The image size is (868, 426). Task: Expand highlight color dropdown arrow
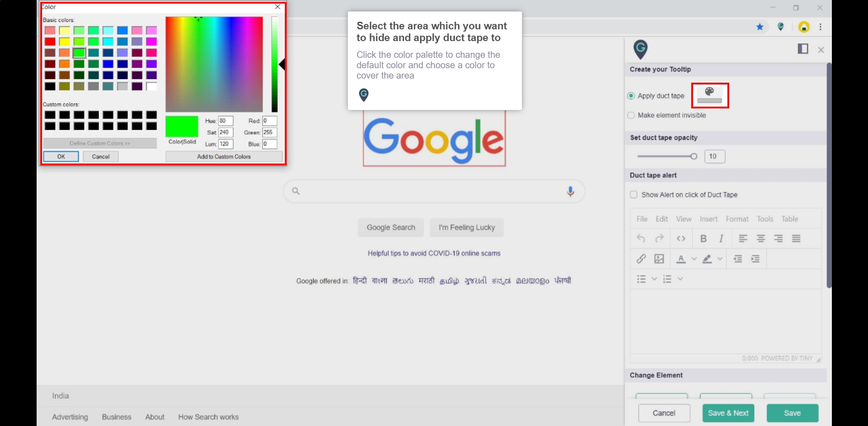pyautogui.click(x=720, y=259)
